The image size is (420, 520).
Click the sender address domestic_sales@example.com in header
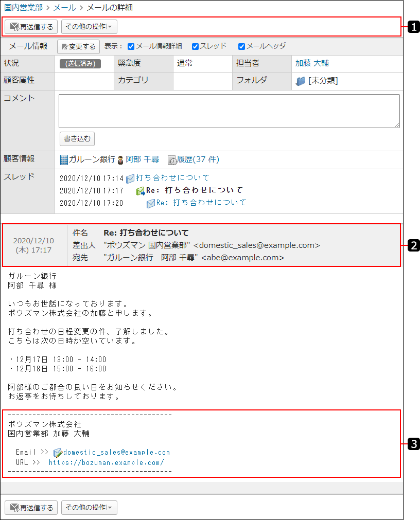coord(256,245)
